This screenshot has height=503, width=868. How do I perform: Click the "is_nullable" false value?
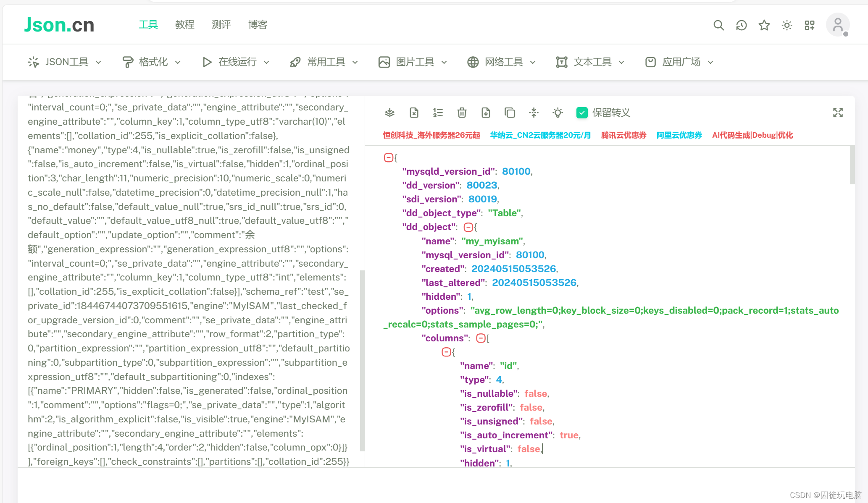(536, 393)
